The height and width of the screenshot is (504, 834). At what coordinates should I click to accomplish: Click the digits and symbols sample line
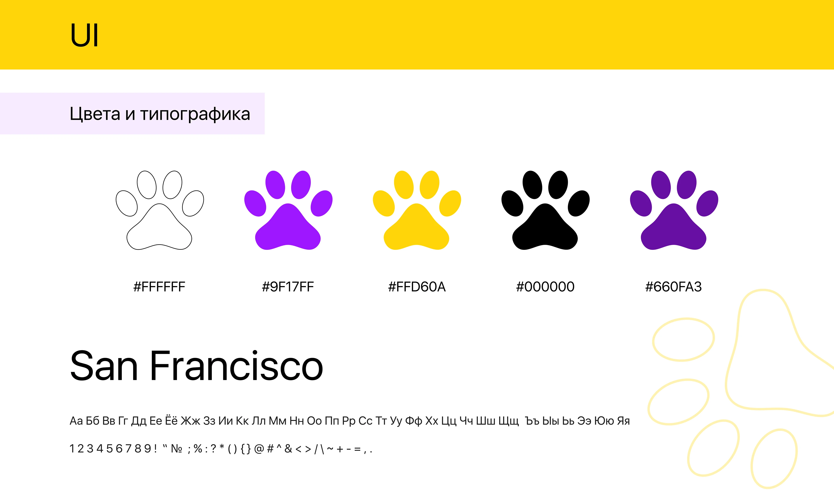[x=221, y=449]
